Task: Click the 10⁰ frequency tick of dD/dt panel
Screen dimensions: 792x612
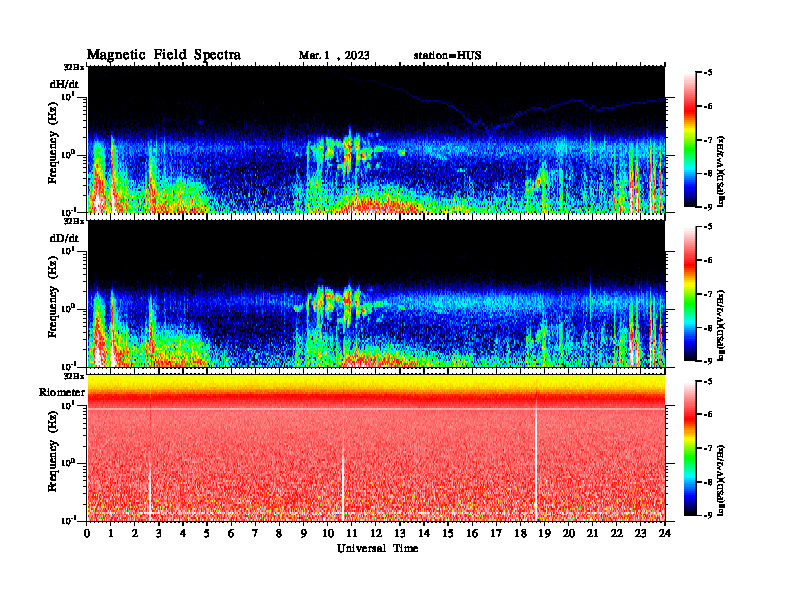Action: click(68, 309)
